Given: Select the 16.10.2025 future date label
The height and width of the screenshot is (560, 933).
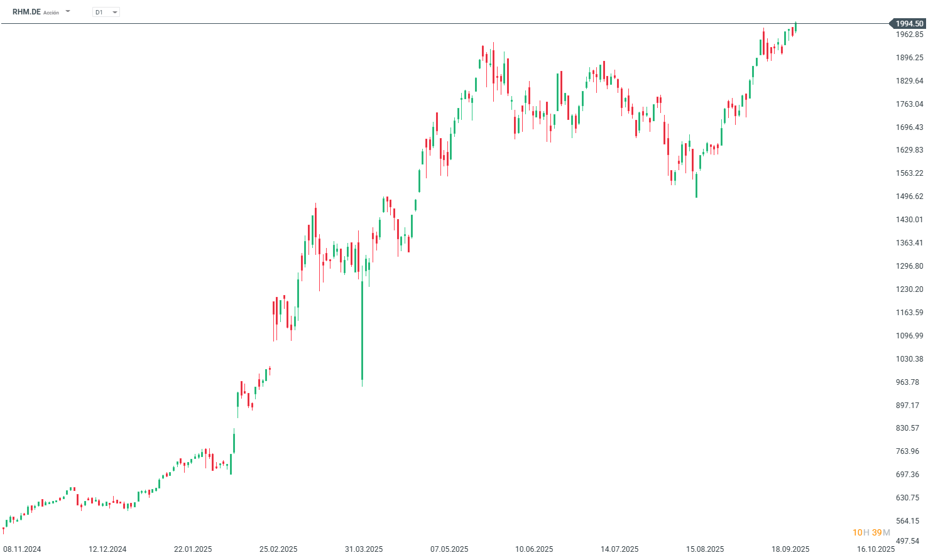Looking at the screenshot, I should coord(876,549).
